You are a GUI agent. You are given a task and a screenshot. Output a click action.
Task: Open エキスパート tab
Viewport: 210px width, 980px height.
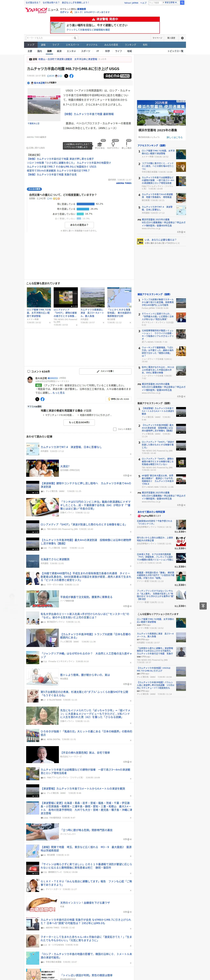pyautogui.click(x=72, y=45)
